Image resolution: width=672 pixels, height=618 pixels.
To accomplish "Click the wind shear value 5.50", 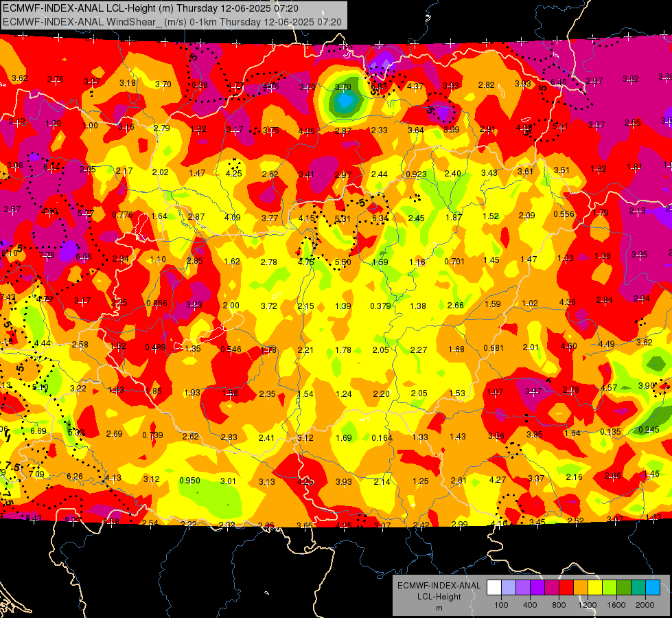I will point(343,262).
